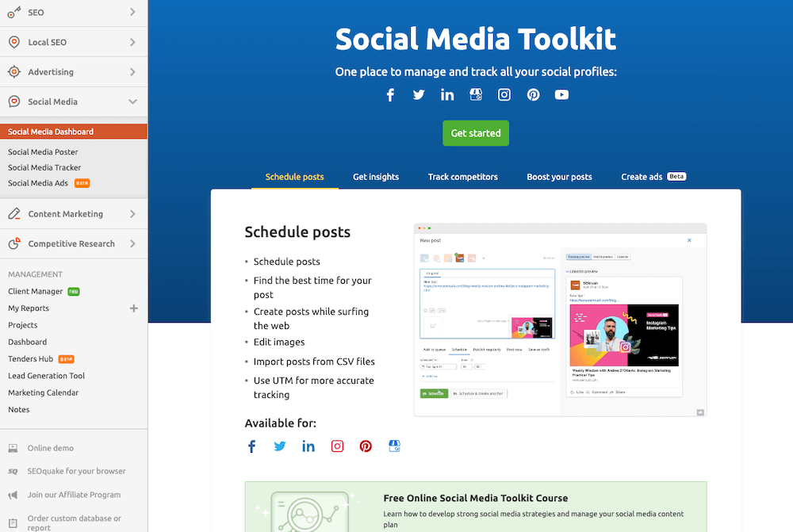The image size is (793, 532).
Task: Click Twitter icon under Available for
Action: (280, 446)
